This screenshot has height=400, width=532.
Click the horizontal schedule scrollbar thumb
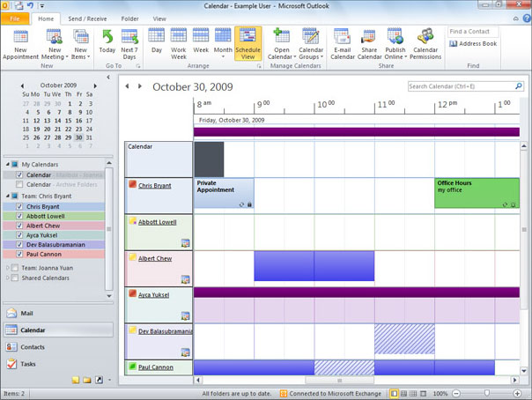(x=339, y=380)
